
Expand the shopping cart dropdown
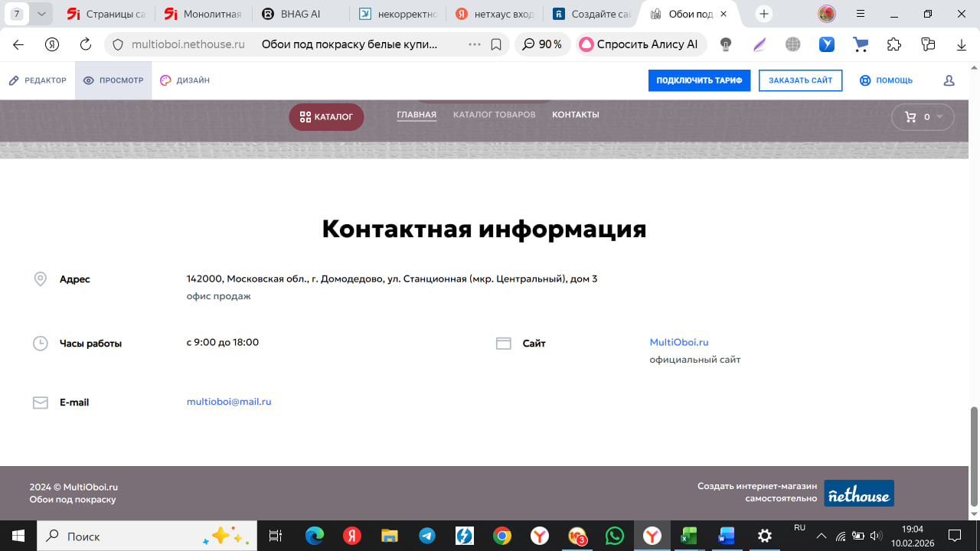tap(923, 117)
